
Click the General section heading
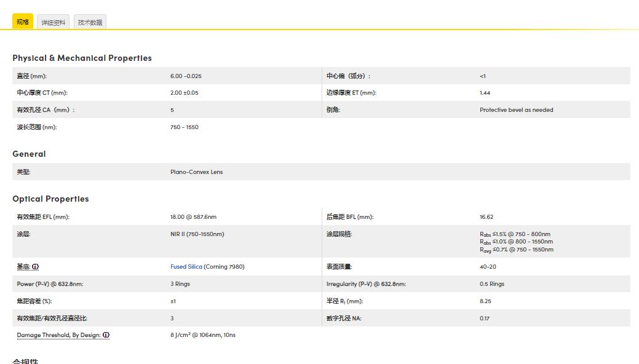[29, 154]
